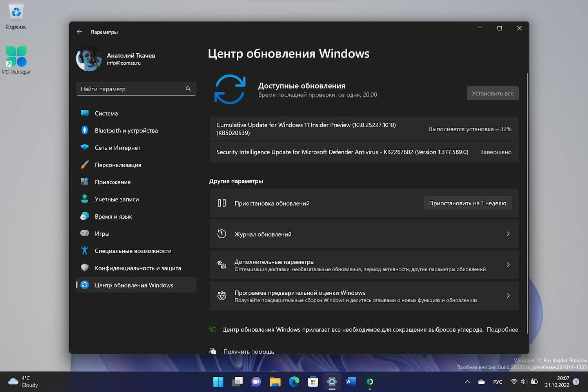Screen dimensions: 588x392
Task: Open the taskbar clock showing 20:07
Action: coord(557,382)
